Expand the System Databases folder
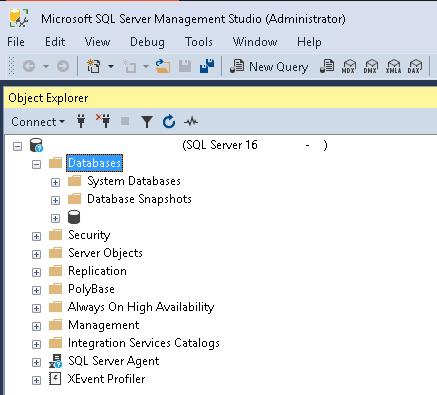This screenshot has width=437, height=395. tap(55, 182)
